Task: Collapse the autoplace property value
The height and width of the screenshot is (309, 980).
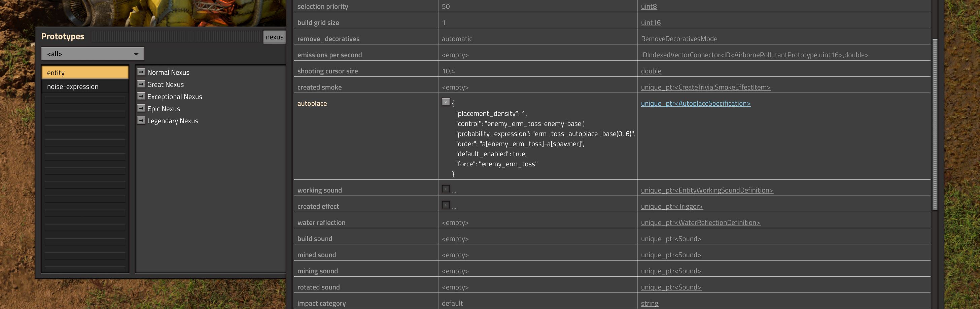Action: (446, 102)
